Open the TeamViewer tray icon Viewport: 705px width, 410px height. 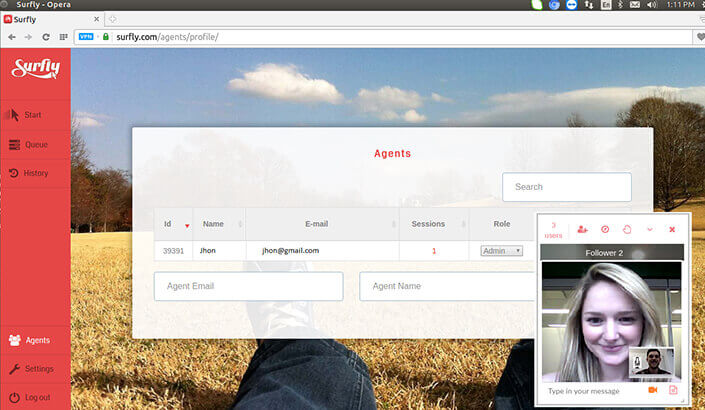571,5
